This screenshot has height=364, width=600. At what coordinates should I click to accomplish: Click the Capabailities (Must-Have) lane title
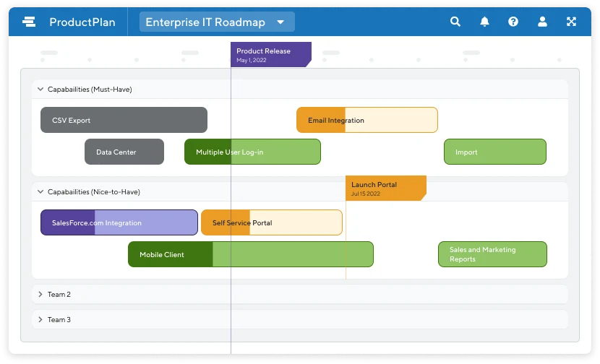click(90, 90)
